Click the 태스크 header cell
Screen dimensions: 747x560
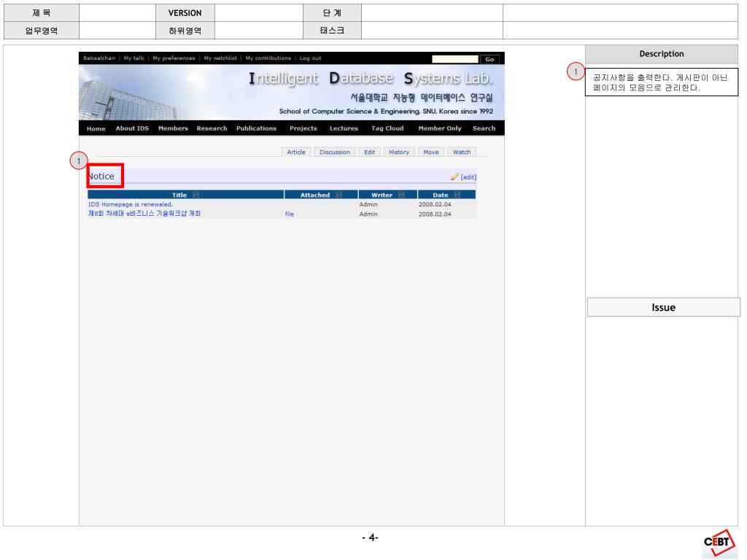(x=332, y=31)
